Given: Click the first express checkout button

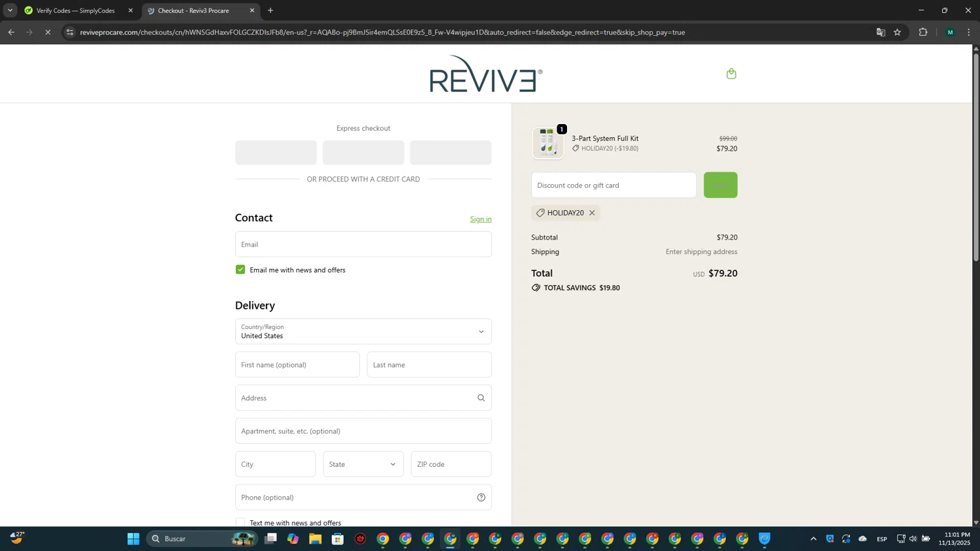Looking at the screenshot, I should coord(276,153).
